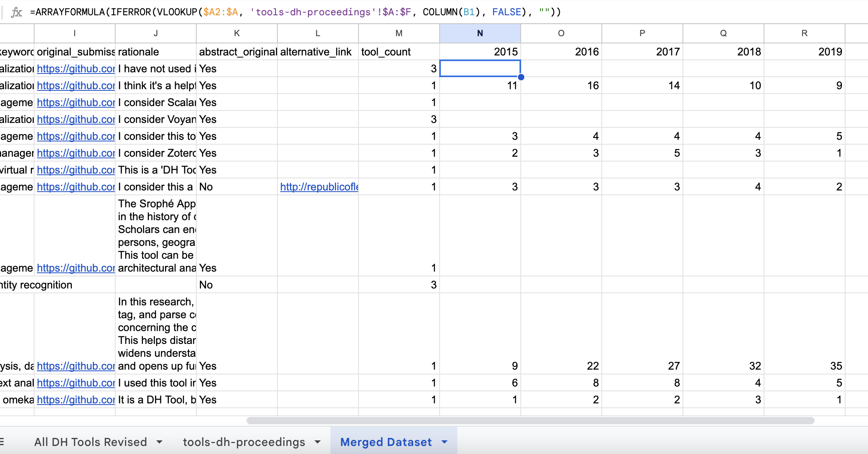Select the No cell beside entity recognition row
Screen dimensions: 868x454
coord(236,284)
